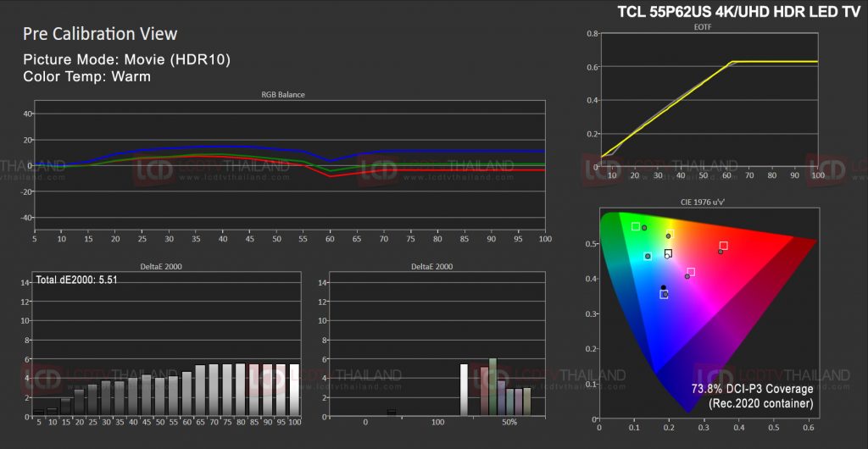Select the grayscale DeltaE bar labeled 15
868x449 pixels.
point(66,407)
